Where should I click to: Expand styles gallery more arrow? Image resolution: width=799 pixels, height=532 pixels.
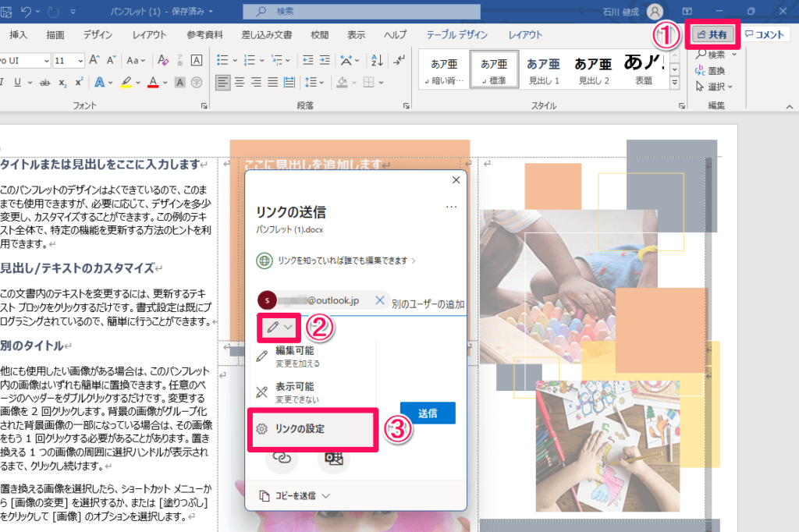[675, 83]
